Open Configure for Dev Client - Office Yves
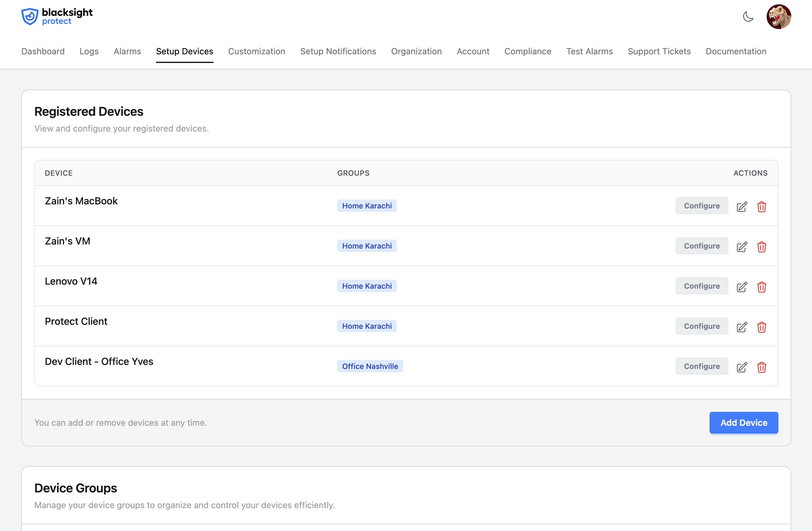The width and height of the screenshot is (812, 531). [702, 366]
